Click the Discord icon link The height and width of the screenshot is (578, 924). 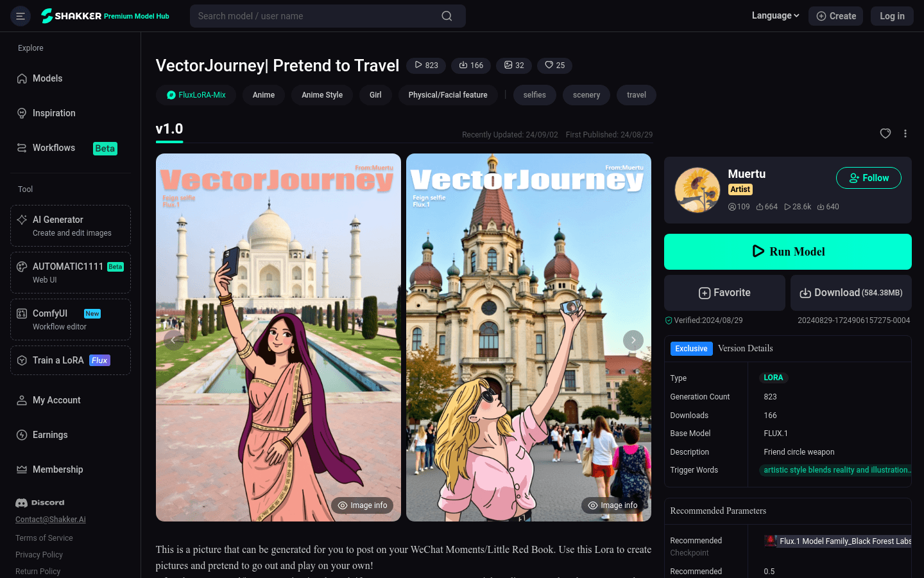tap(40, 503)
